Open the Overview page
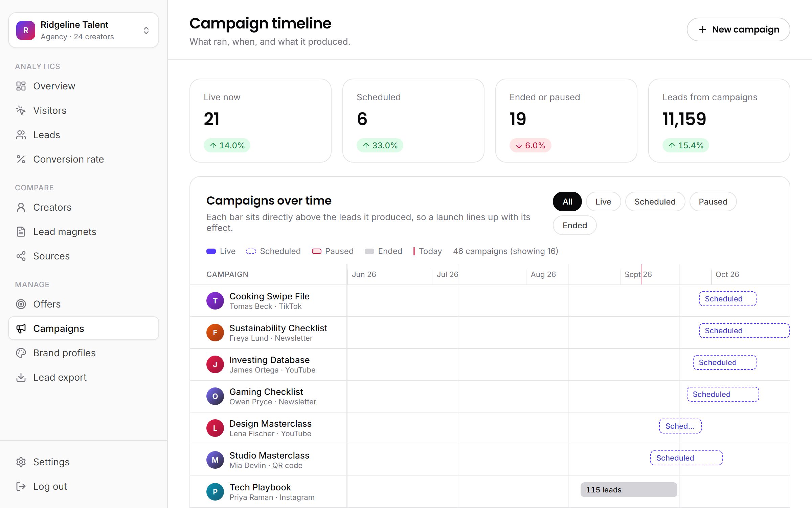Viewport: 812px width, 508px height. [84, 86]
